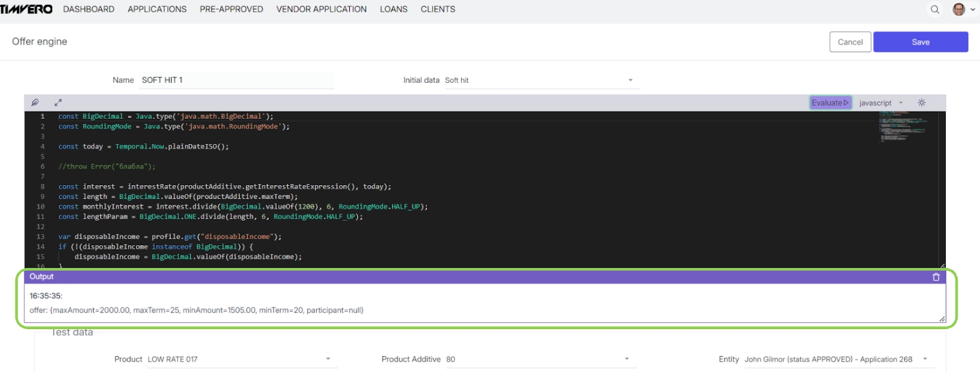The height and width of the screenshot is (372, 980).
Task: Toggle the editor light theme sun icon
Action: [x=921, y=103]
